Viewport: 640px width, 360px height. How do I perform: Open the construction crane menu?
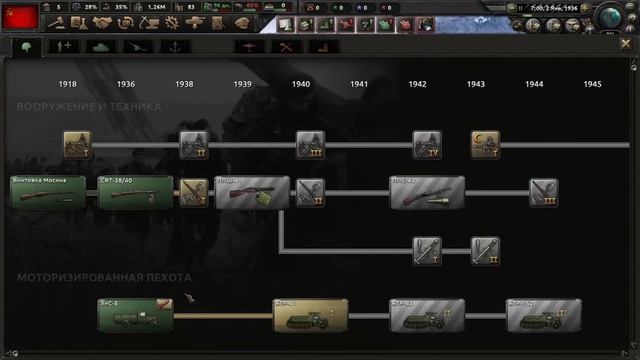point(149,23)
